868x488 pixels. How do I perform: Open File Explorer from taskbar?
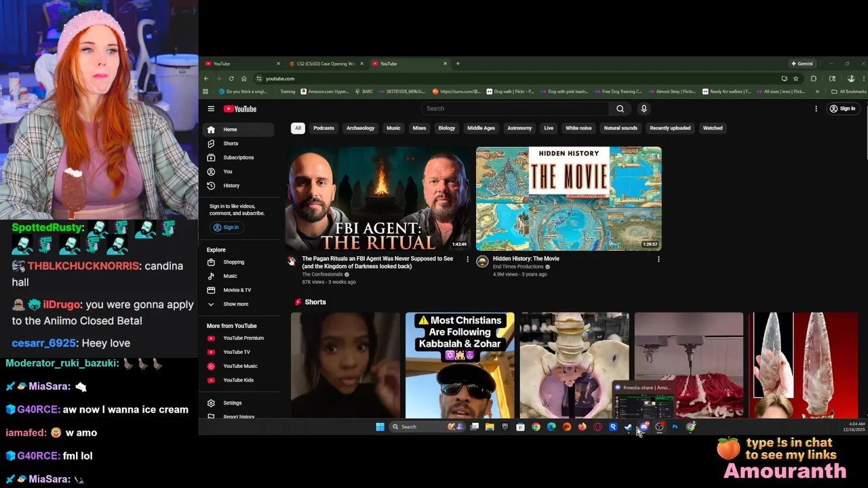coord(490,427)
